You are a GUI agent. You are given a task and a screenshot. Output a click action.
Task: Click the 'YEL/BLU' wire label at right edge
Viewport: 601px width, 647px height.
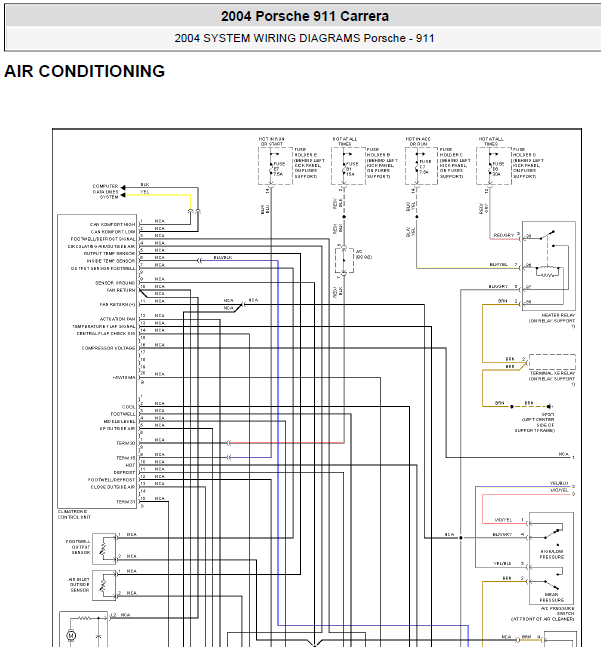pyautogui.click(x=559, y=483)
